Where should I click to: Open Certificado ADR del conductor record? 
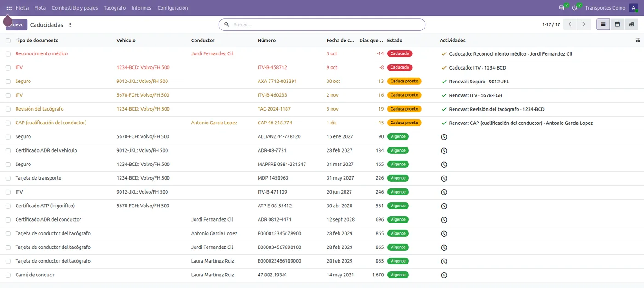click(x=48, y=220)
